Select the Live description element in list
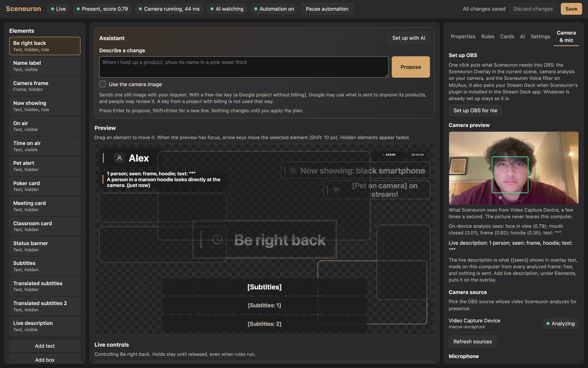The image size is (588, 368). [x=45, y=326]
